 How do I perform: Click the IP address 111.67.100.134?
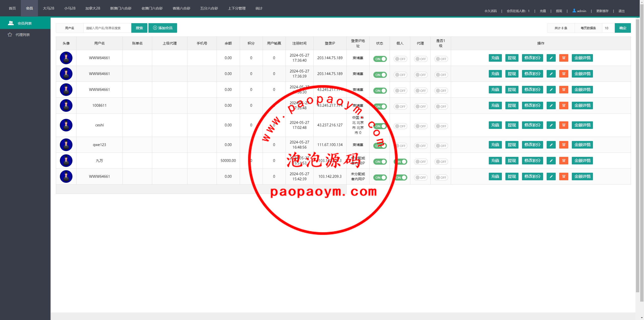point(330,145)
